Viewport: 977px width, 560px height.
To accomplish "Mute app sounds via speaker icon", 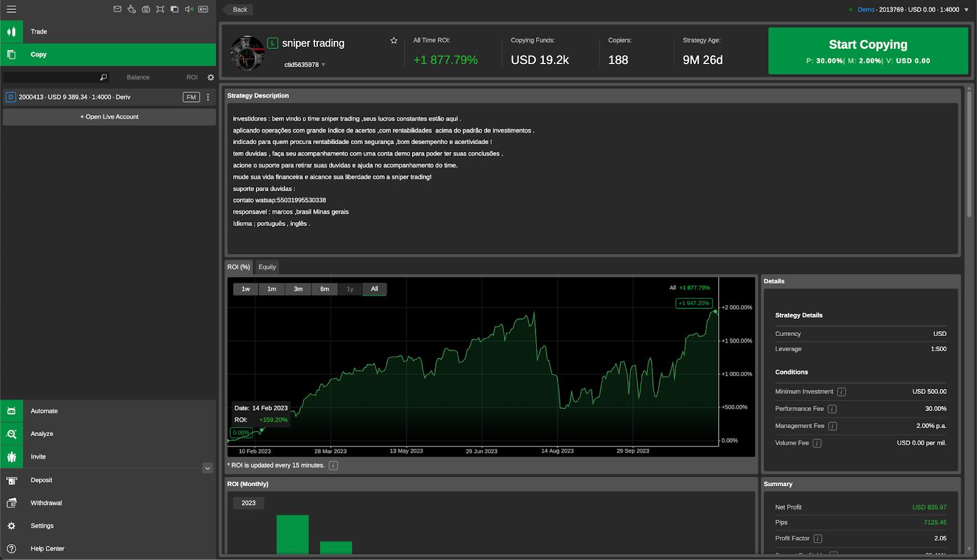I will click(188, 9).
